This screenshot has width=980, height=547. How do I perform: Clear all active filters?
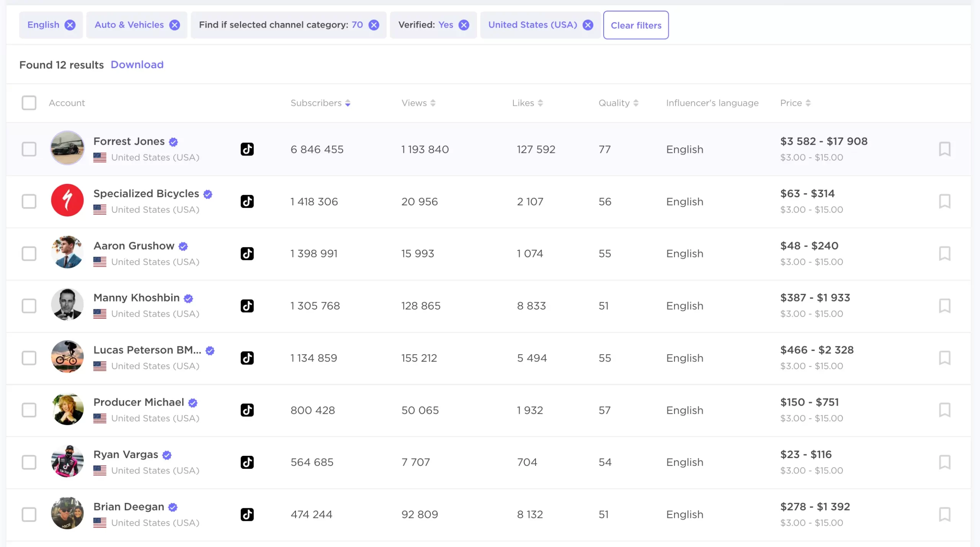point(636,25)
